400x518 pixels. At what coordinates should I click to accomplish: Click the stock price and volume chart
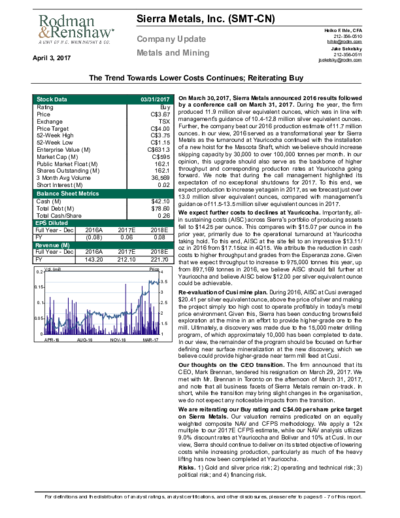pyautogui.click(x=103, y=304)
